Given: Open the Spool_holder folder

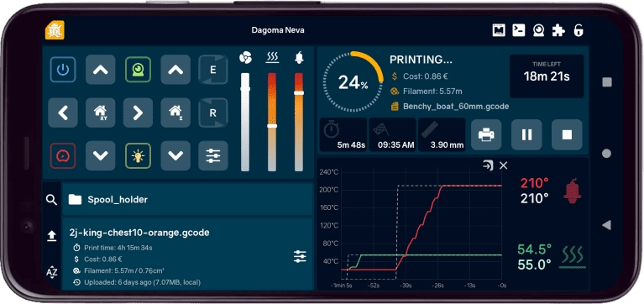Looking at the screenshot, I should point(188,200).
